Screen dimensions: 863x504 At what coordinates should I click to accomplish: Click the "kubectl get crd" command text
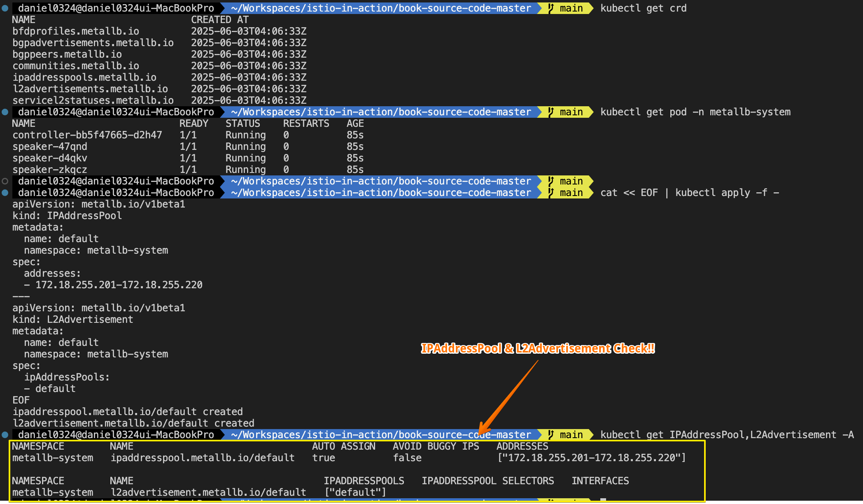tap(643, 8)
